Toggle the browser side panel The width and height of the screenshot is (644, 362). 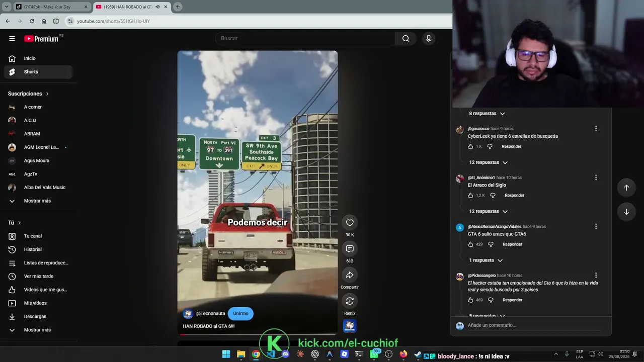(56, 21)
